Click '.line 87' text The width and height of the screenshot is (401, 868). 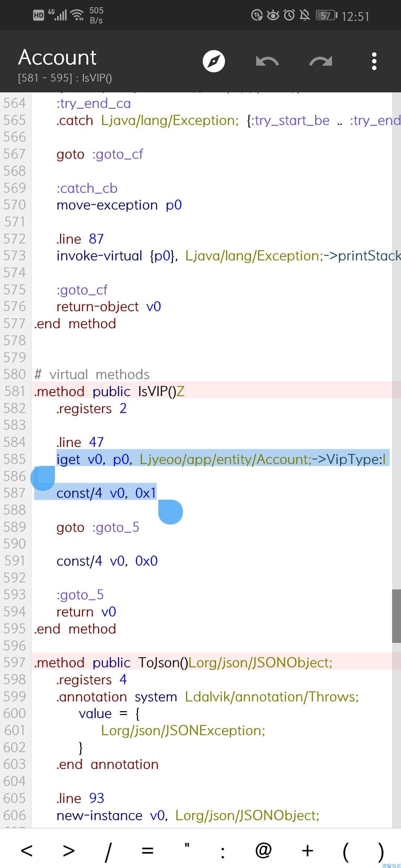pos(80,239)
